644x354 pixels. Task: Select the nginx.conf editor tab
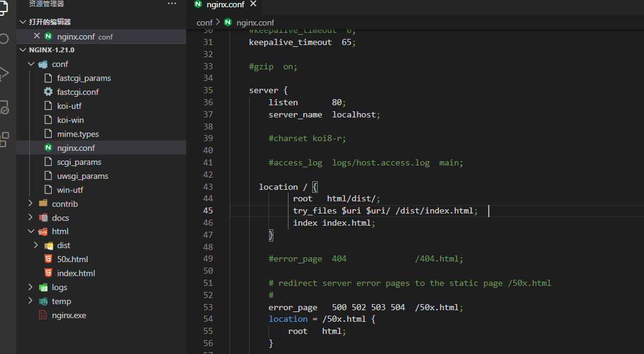tap(225, 4)
